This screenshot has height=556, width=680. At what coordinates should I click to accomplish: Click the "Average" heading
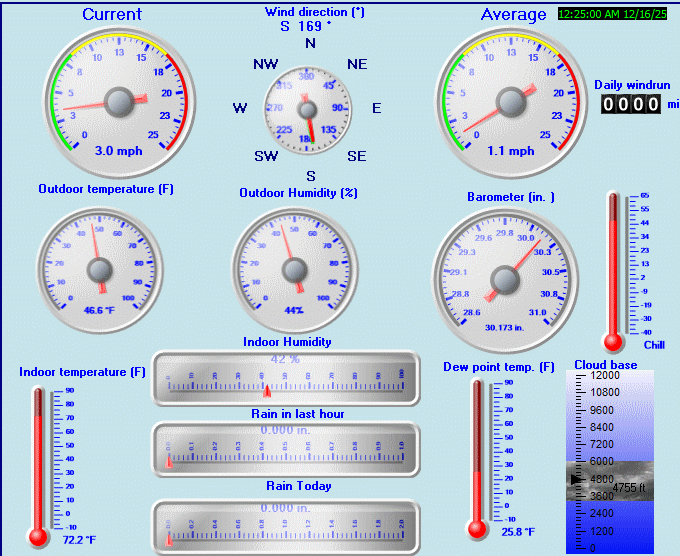coord(514,14)
